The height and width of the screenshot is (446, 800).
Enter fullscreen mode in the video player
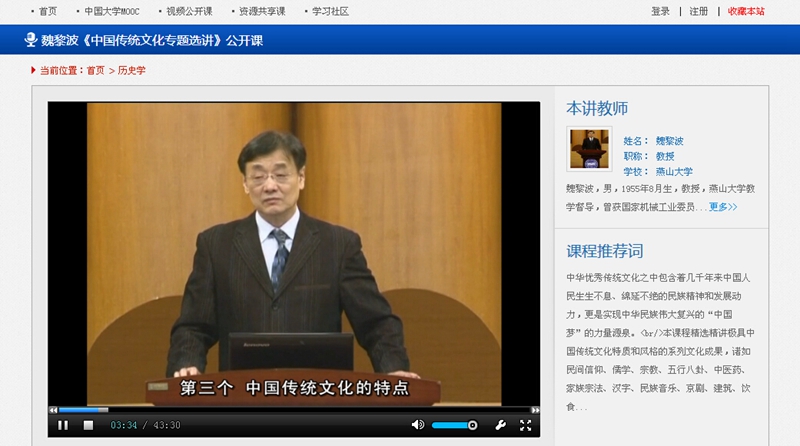click(x=526, y=425)
